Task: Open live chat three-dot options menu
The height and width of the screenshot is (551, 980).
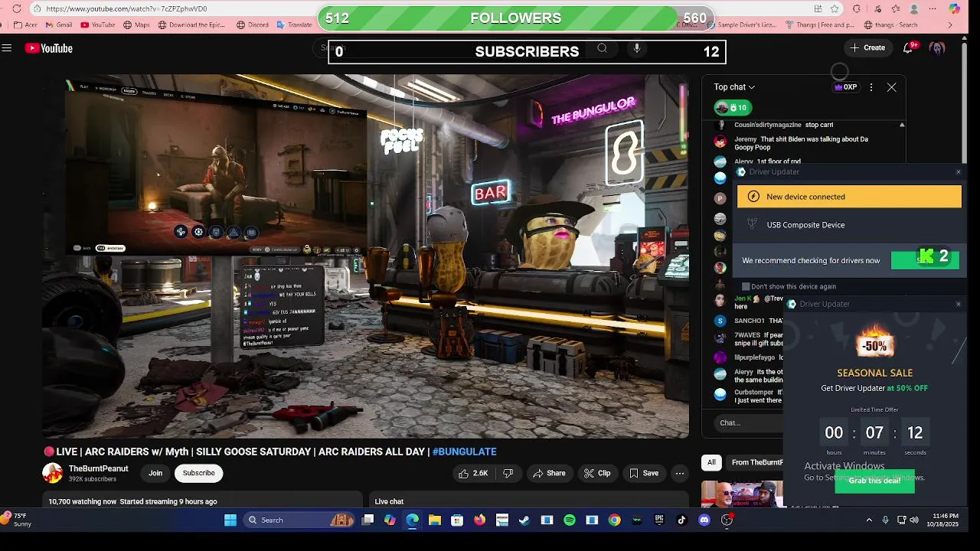Action: pos(871,87)
